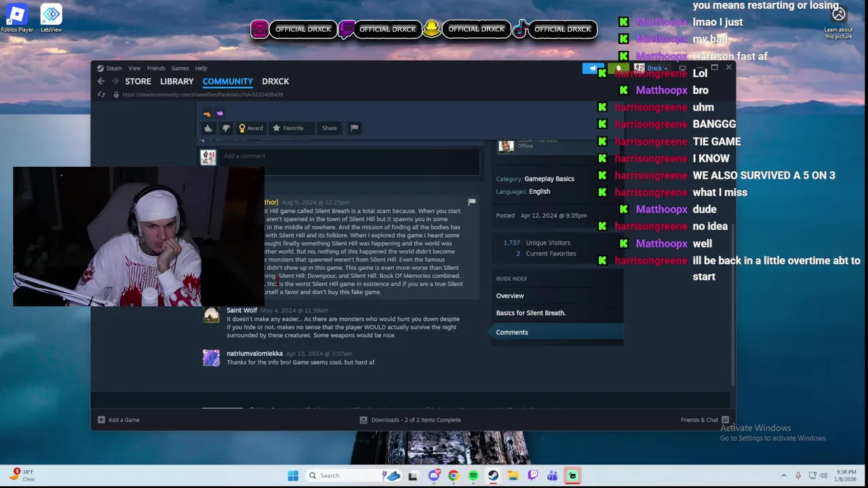Click the report flag button beside Share
The width and height of the screenshot is (868, 488).
[354, 128]
